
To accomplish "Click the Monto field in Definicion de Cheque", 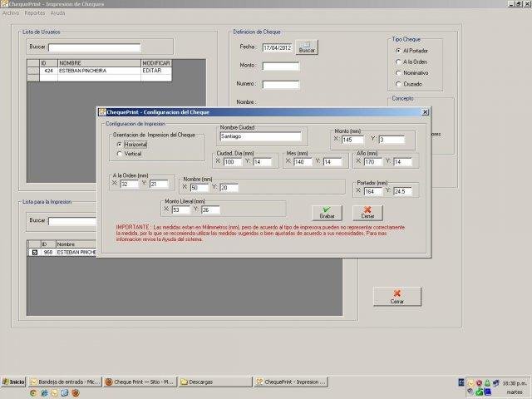I will coord(281,66).
